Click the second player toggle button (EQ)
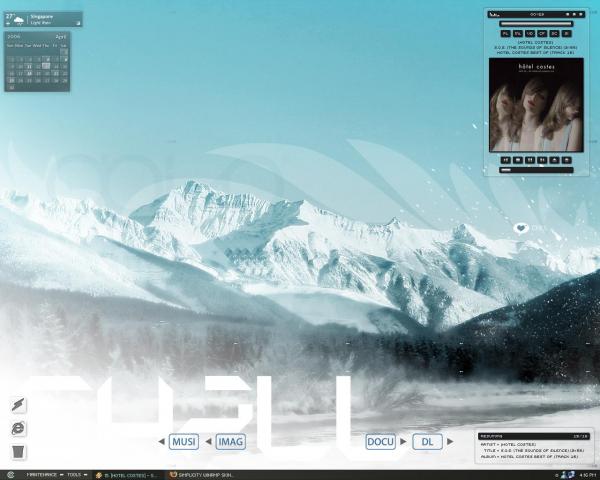Image resolution: width=600 pixels, height=480 pixels. (x=517, y=34)
